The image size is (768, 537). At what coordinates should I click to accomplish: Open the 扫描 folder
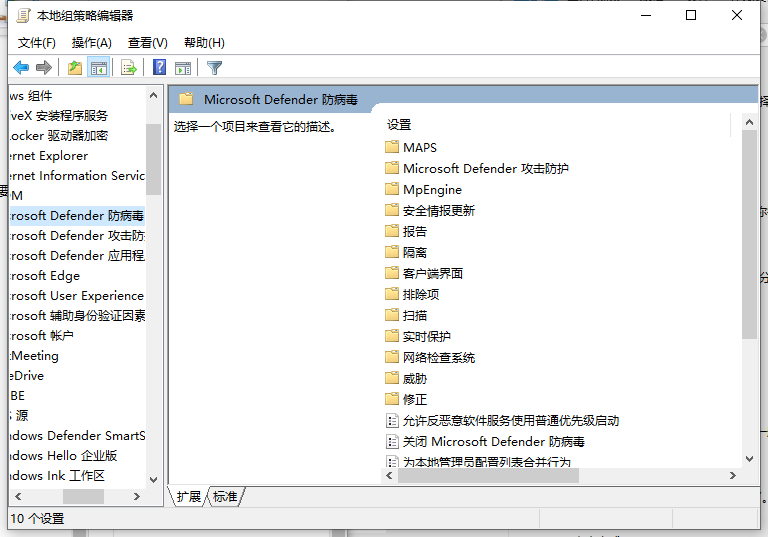pos(406,316)
